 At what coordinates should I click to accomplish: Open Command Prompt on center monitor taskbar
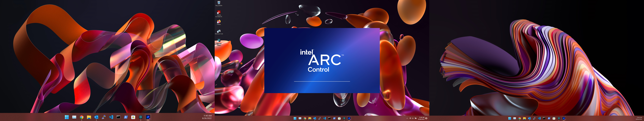(x=329, y=118)
